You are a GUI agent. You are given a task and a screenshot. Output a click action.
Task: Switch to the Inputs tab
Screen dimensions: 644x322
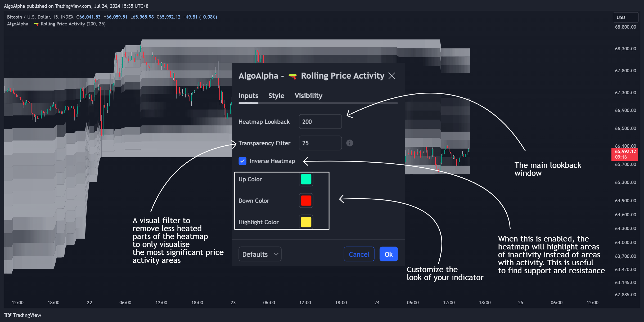[x=248, y=96]
